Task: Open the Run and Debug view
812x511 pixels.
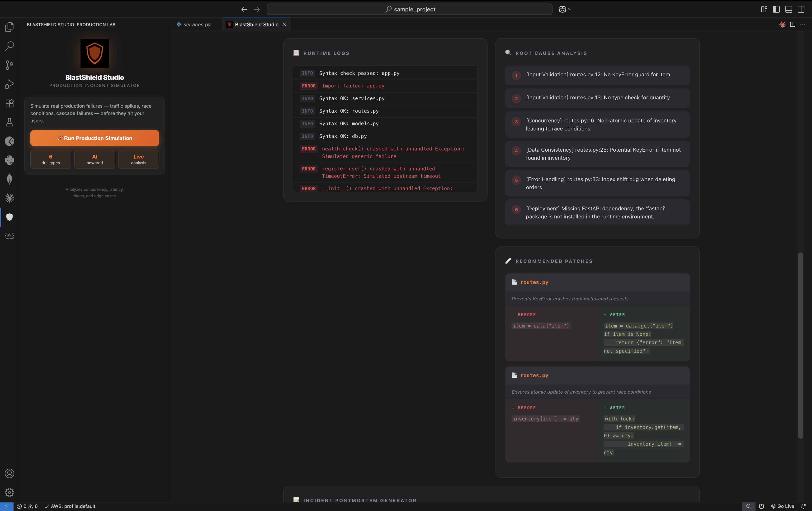Action: coord(9,84)
